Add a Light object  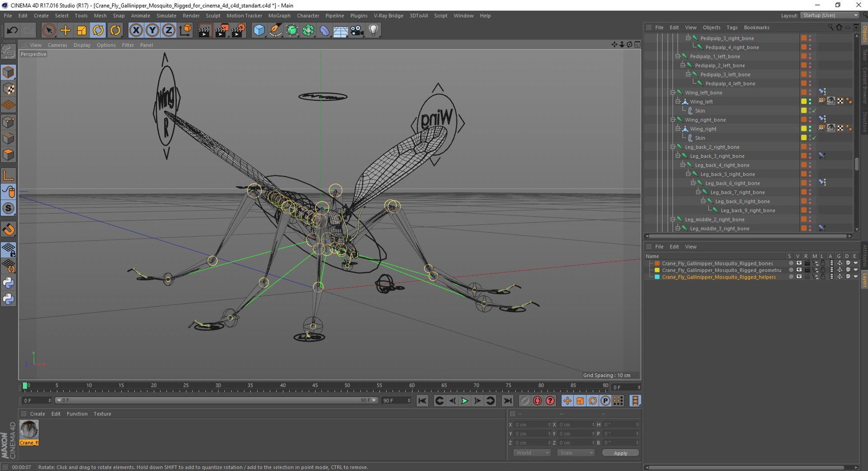pos(373,30)
